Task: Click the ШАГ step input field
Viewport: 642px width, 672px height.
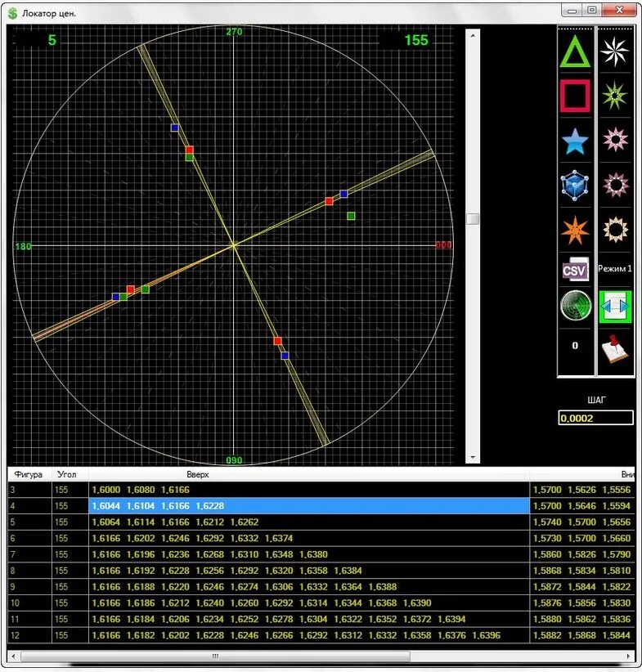Action: point(595,418)
